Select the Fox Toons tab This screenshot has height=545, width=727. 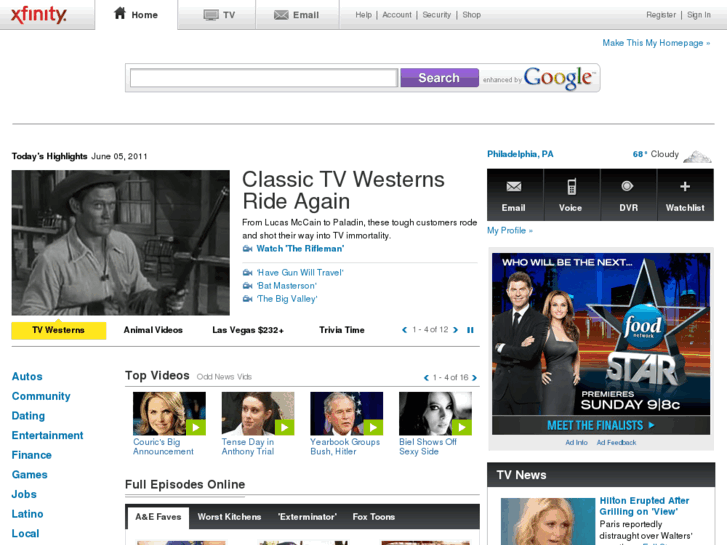click(x=374, y=517)
